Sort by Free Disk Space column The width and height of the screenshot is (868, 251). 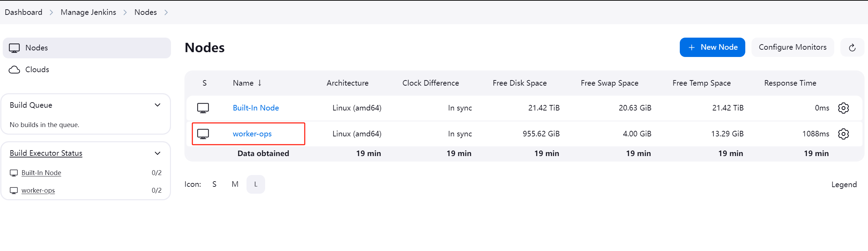click(x=519, y=83)
